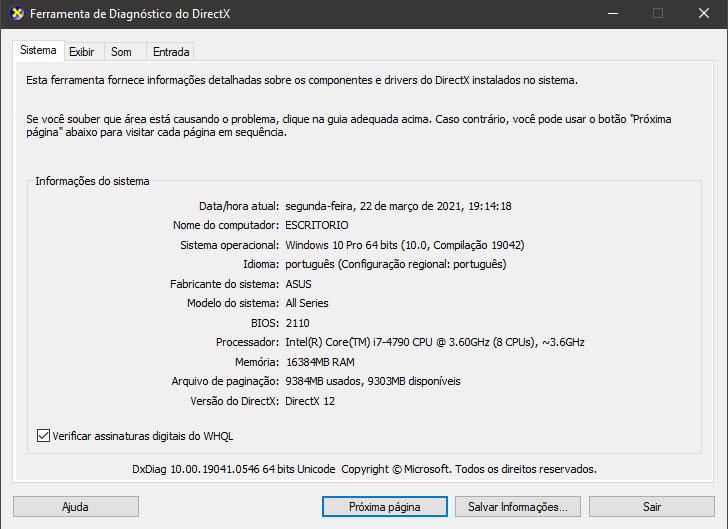Click the Arquivo de paginação label
The width and height of the screenshot is (728, 529).
pos(225,381)
